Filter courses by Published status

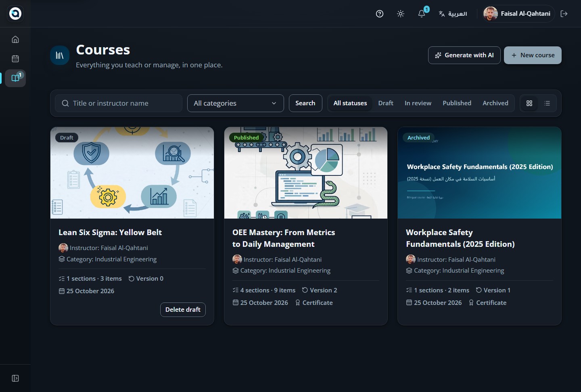[x=457, y=103]
